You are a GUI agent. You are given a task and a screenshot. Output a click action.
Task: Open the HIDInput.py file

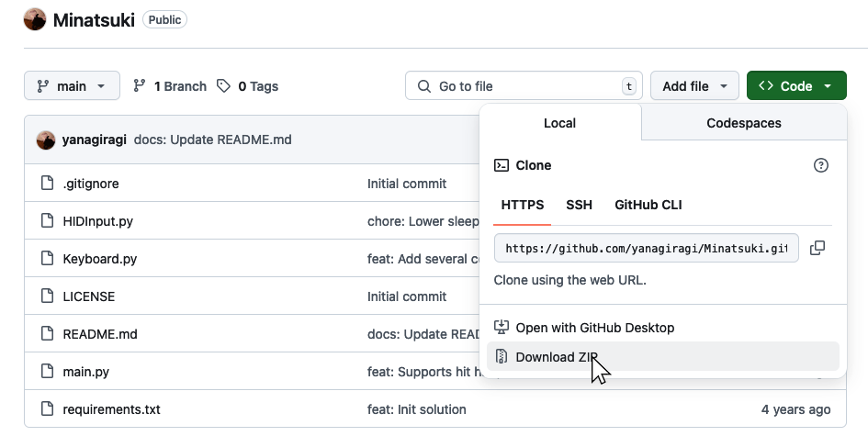point(98,221)
